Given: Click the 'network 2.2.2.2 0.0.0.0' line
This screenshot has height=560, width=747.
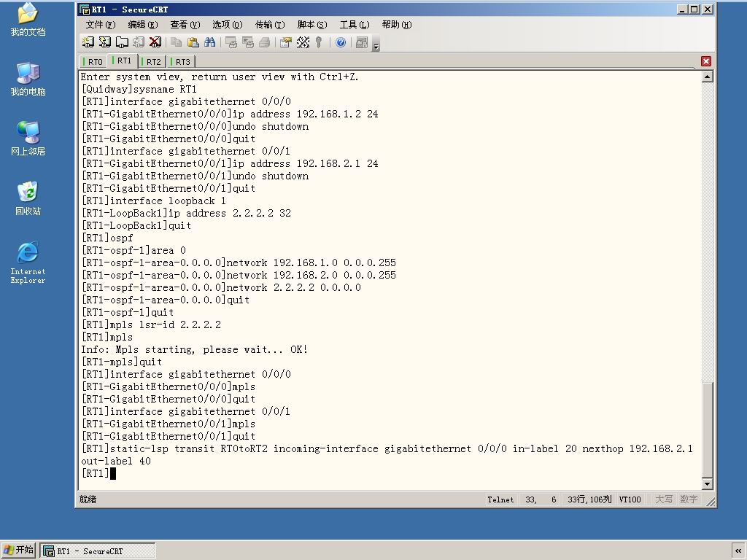Looking at the screenshot, I should click(222, 287).
